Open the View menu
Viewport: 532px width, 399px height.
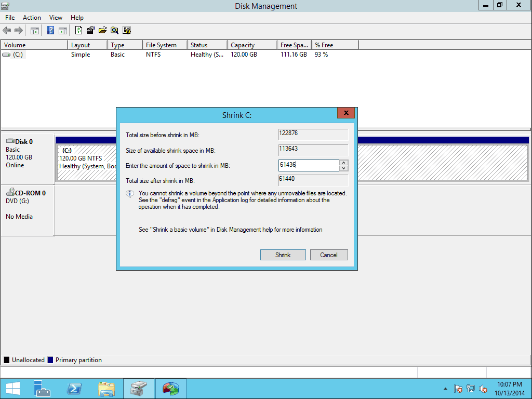(x=56, y=18)
